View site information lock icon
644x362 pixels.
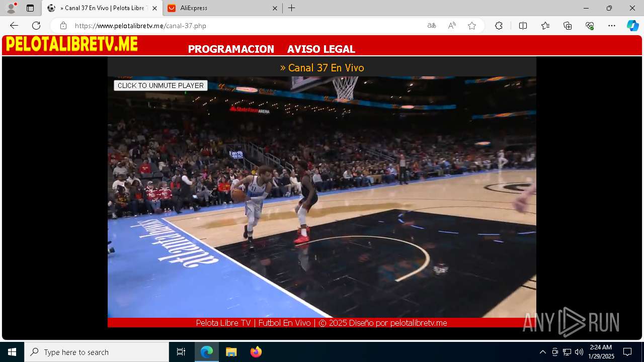tap(63, 26)
